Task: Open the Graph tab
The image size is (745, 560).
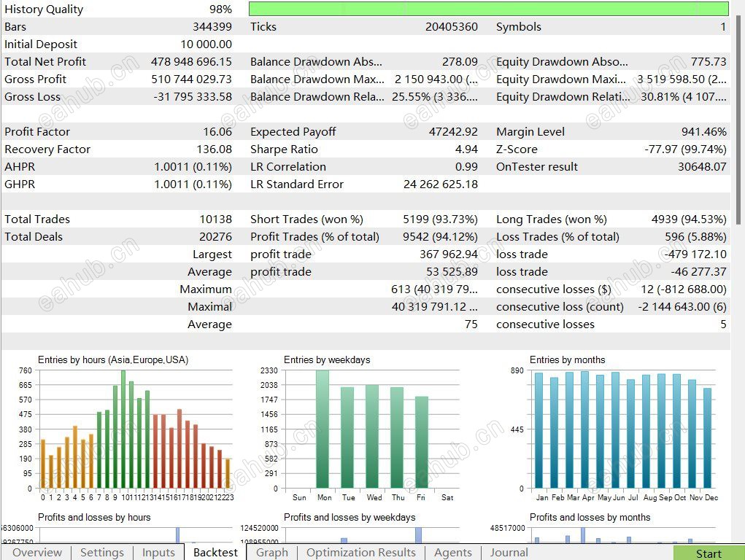Action: [x=272, y=553]
